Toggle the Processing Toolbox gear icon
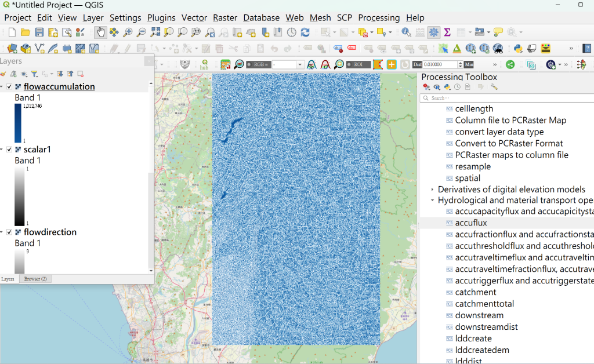 [x=433, y=32]
